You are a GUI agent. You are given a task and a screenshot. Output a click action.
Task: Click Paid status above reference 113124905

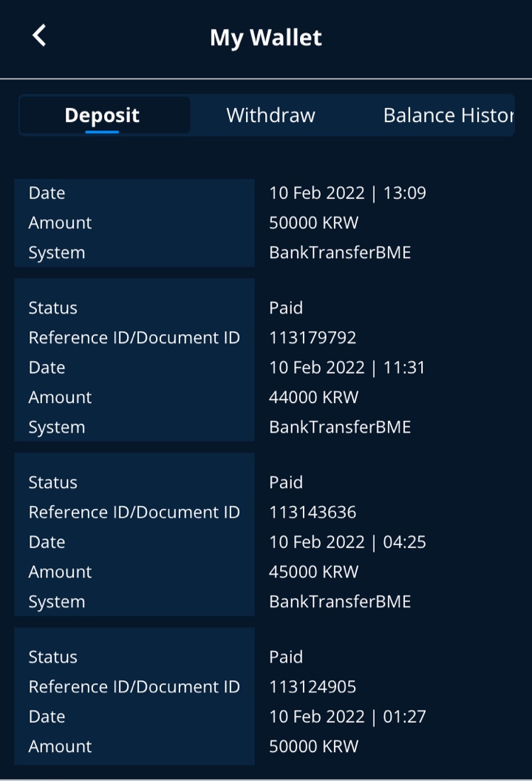286,657
